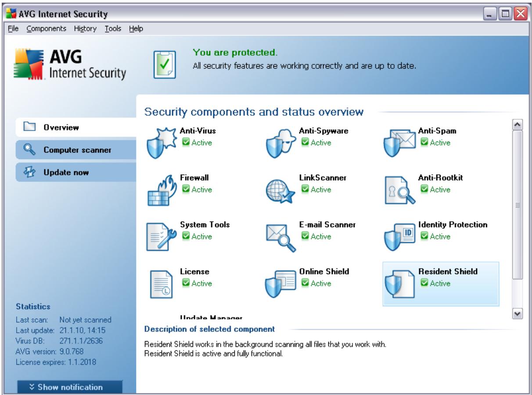Go to the Computer scanner section
This screenshot has height=395, width=532.
point(76,150)
